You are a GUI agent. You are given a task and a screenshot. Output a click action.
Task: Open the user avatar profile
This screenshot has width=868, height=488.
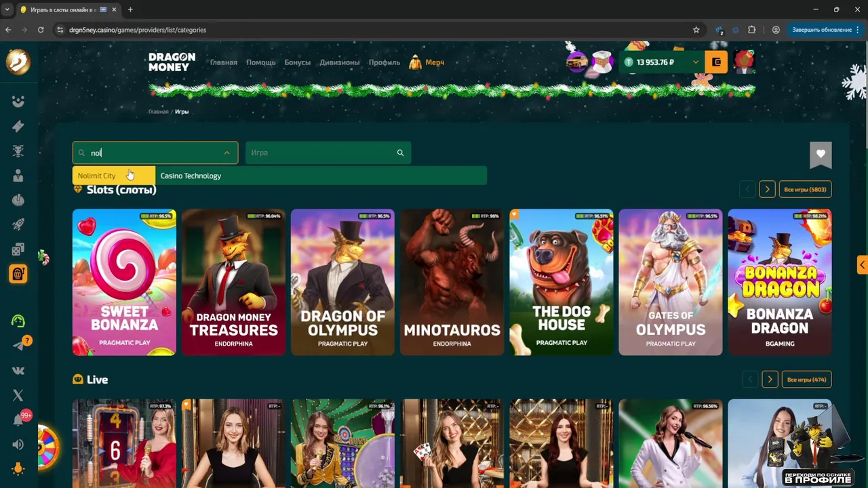pyautogui.click(x=744, y=62)
